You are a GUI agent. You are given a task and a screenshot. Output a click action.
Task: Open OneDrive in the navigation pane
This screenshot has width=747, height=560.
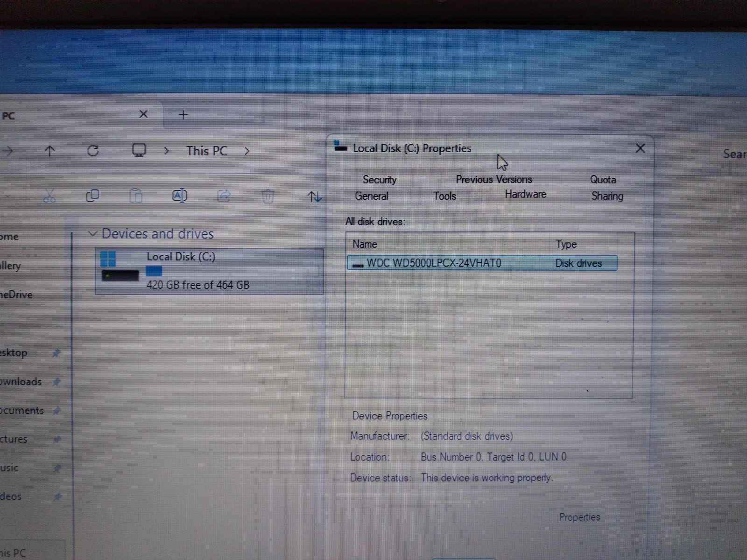(x=16, y=294)
